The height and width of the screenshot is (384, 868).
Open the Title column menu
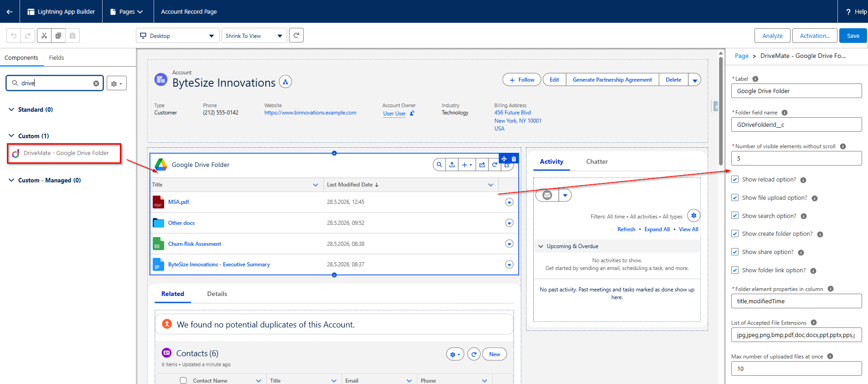coord(315,185)
